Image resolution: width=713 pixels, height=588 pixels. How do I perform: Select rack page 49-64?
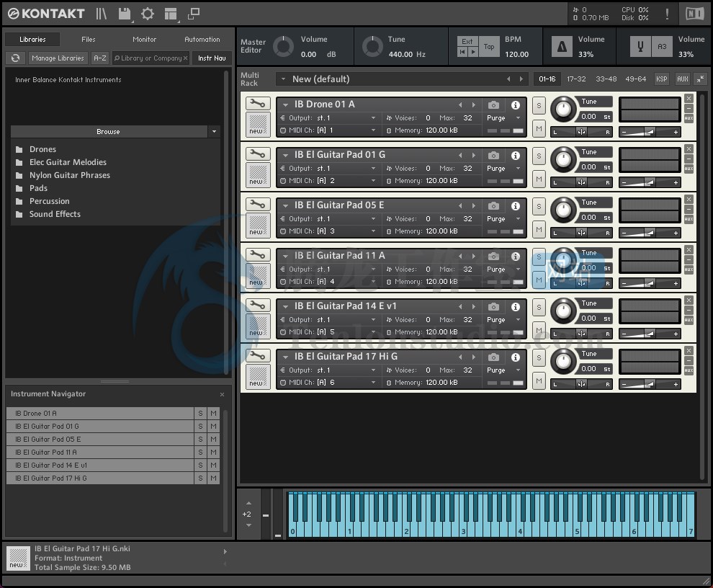click(636, 79)
